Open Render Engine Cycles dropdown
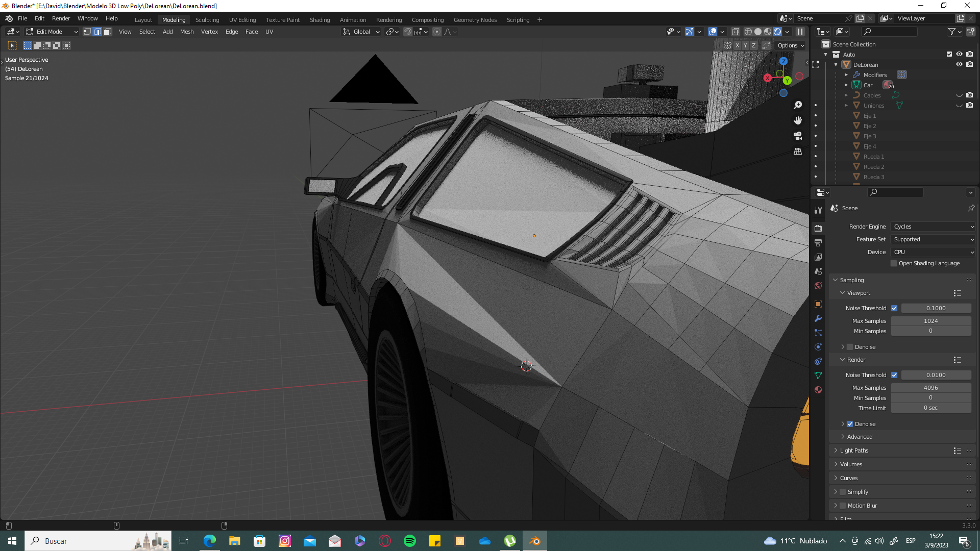Screen dimensions: 980x551 point(933,227)
